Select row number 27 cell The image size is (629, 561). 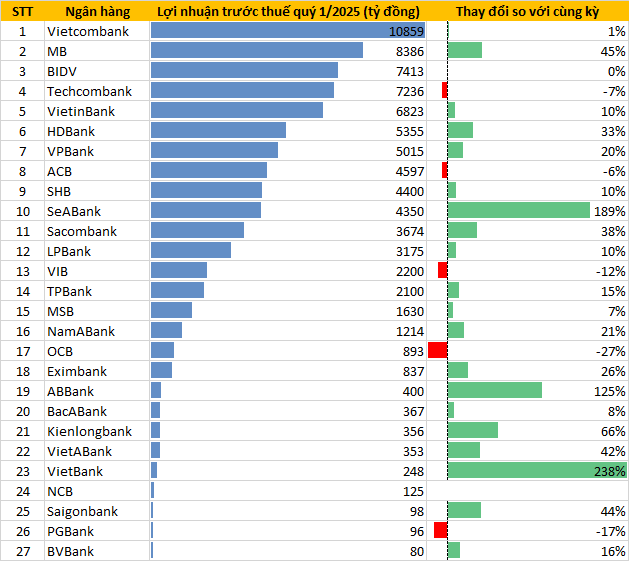point(21,551)
